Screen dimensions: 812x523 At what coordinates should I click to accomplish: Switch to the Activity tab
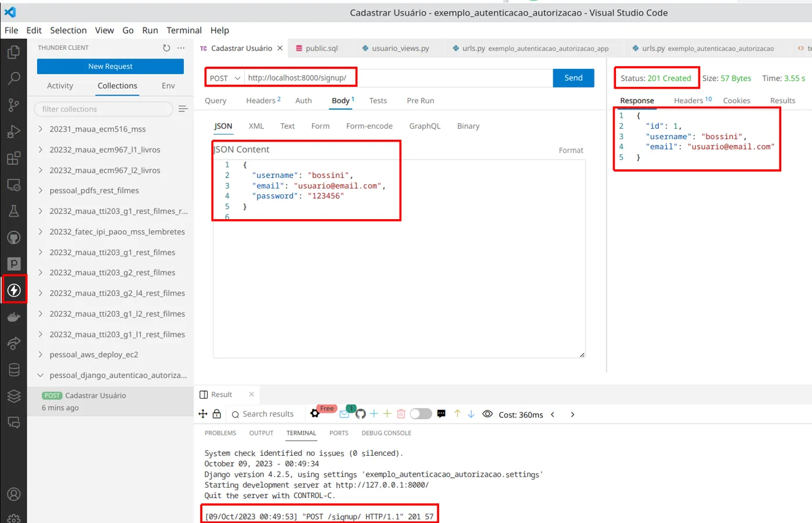(60, 86)
